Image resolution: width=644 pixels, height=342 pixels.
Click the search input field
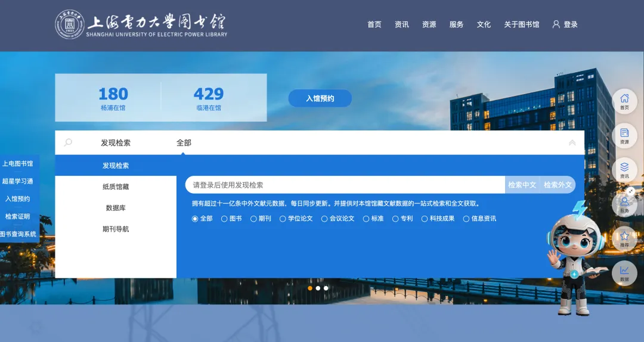tap(345, 185)
